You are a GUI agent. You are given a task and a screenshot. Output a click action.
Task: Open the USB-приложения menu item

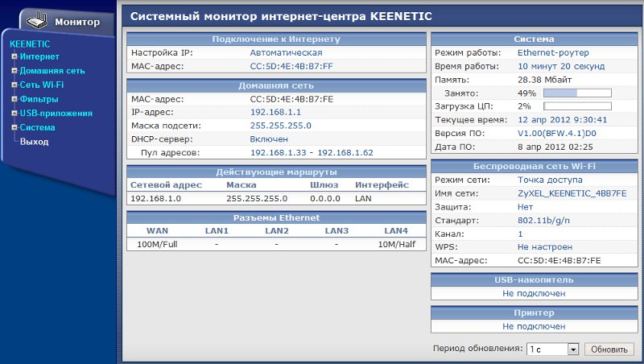point(56,113)
